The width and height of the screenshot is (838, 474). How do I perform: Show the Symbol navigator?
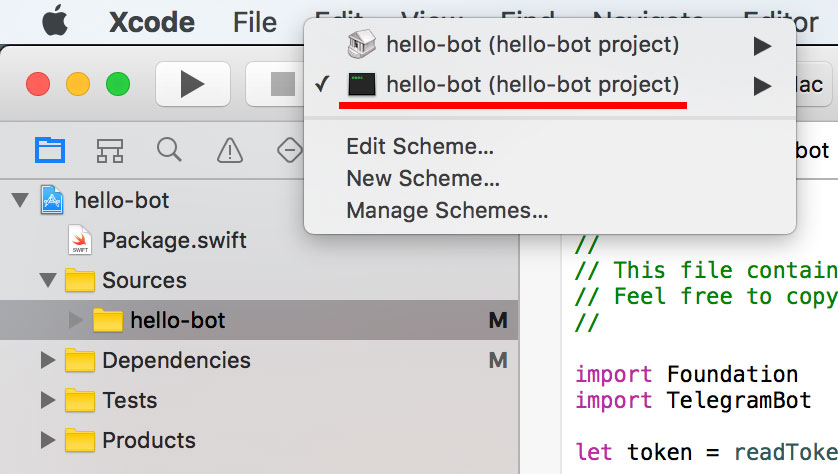110,151
